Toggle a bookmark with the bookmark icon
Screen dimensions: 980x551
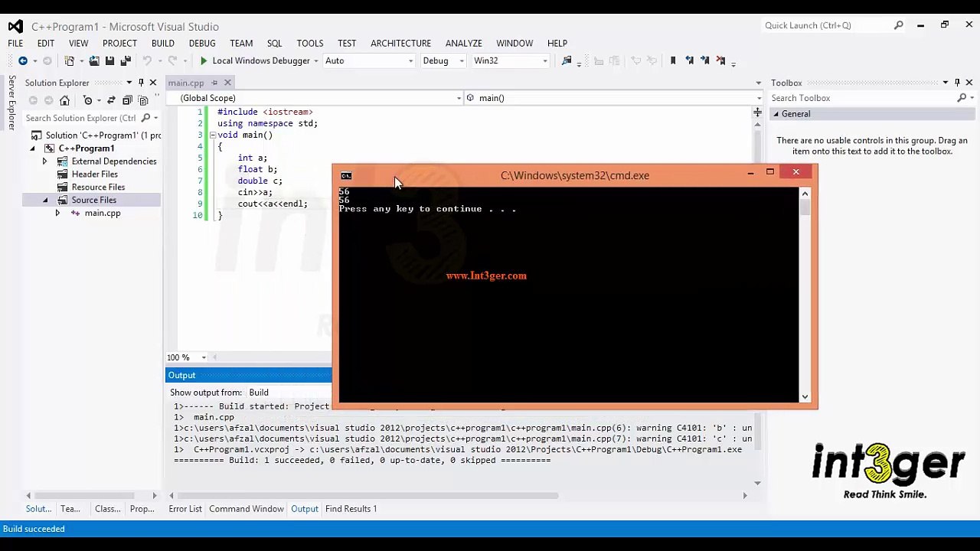[673, 61]
